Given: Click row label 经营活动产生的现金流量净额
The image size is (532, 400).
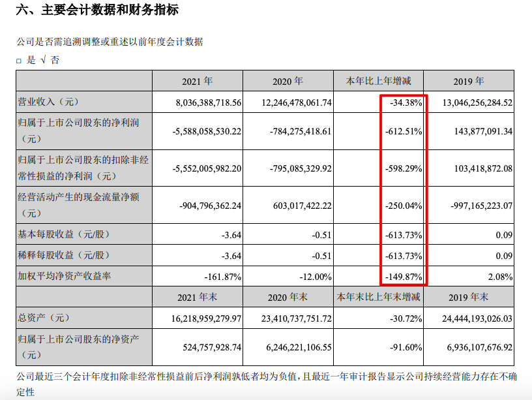Looking at the screenshot, I should point(78,205).
